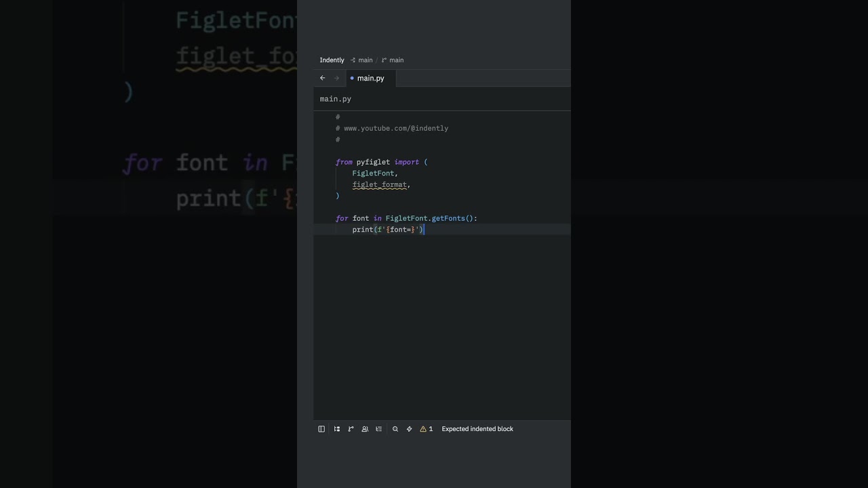
Task: Click the underlined figlet_format import
Action: (380, 184)
